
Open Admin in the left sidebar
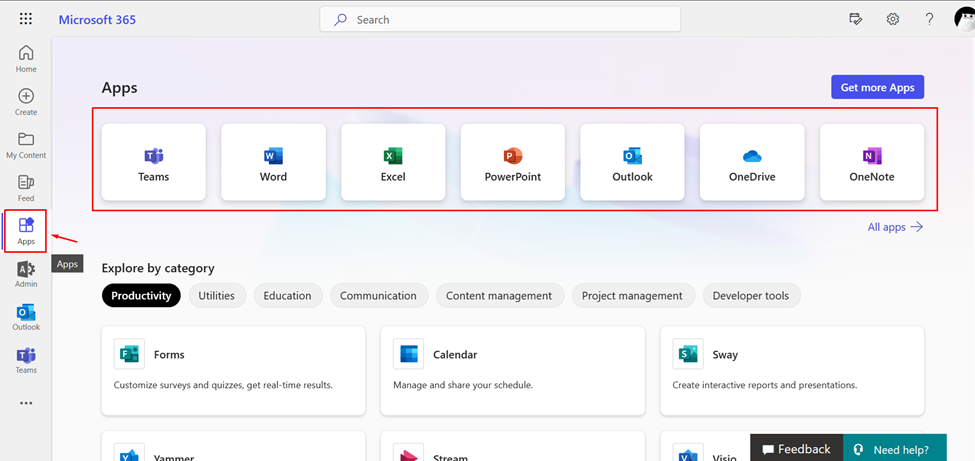point(26,274)
